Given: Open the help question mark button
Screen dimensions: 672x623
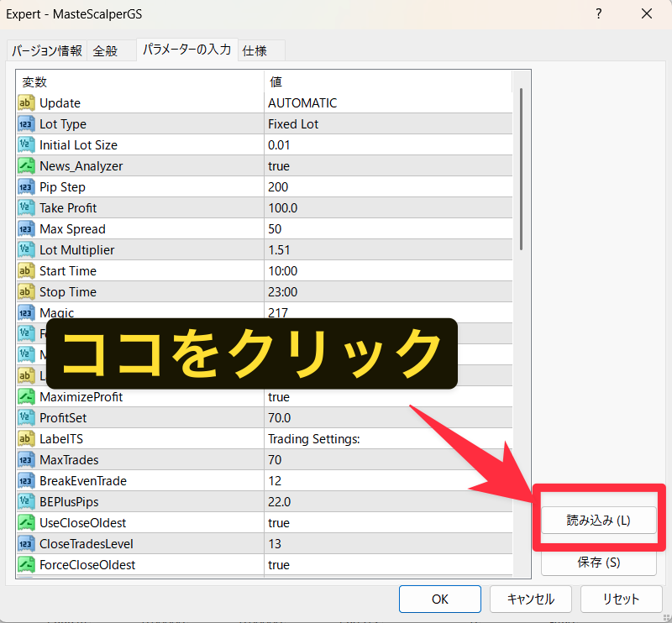Looking at the screenshot, I should click(599, 13).
